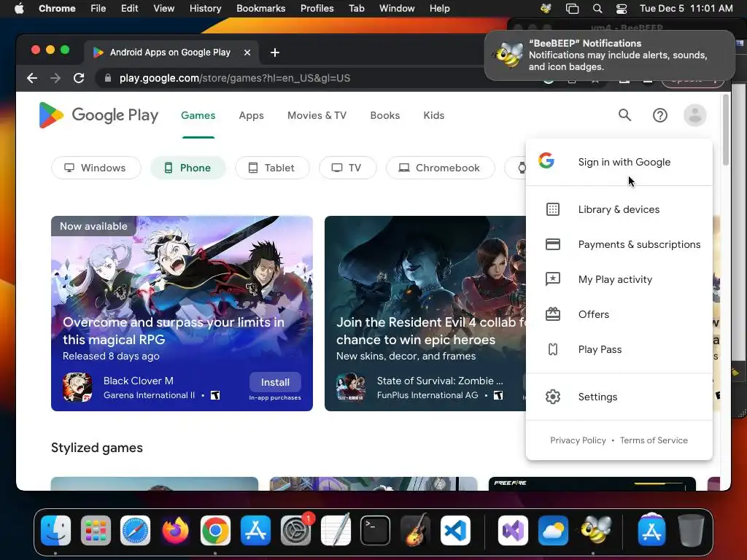Close the Android Apps on Google Play tab

pyautogui.click(x=247, y=52)
